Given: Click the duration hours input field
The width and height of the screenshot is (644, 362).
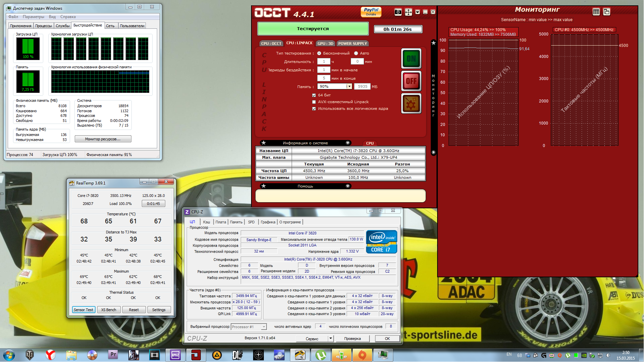Looking at the screenshot, I should (324, 61).
